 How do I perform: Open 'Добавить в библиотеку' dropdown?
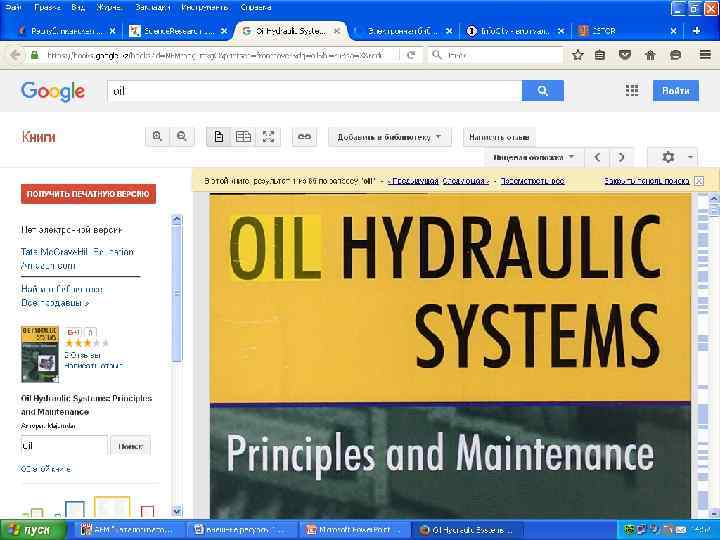click(x=389, y=137)
